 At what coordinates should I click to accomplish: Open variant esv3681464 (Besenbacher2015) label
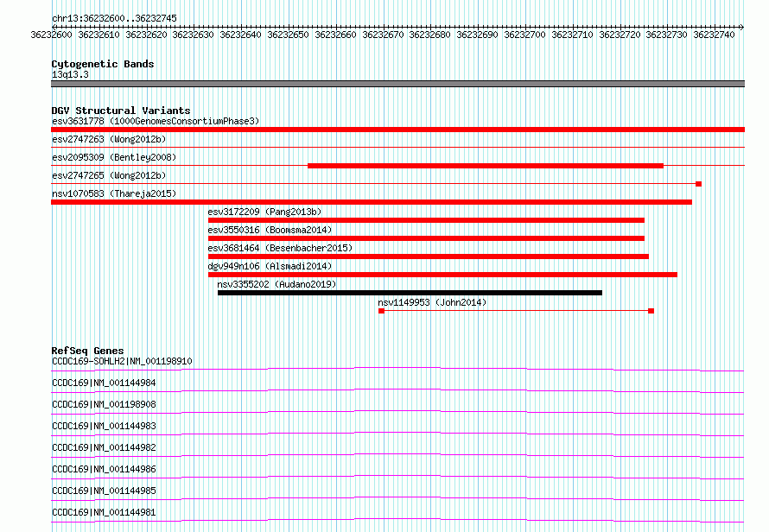[280, 248]
